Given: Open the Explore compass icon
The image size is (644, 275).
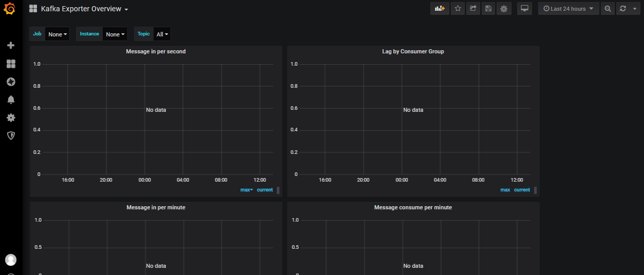Looking at the screenshot, I should coord(11,82).
